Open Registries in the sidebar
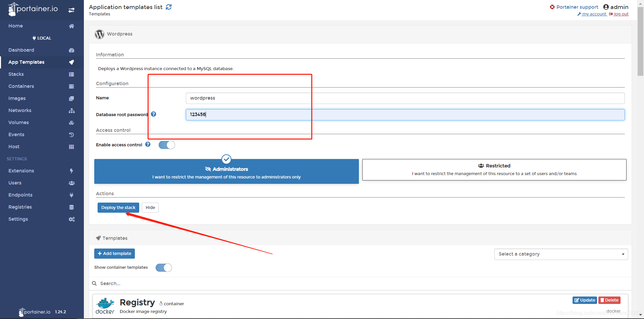The image size is (644, 319). coord(20,207)
